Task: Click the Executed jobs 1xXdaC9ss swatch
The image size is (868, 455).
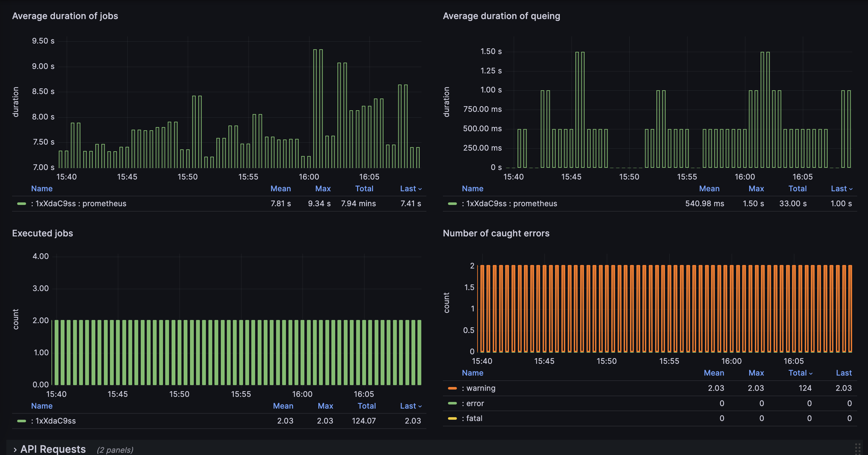Action: click(x=22, y=421)
